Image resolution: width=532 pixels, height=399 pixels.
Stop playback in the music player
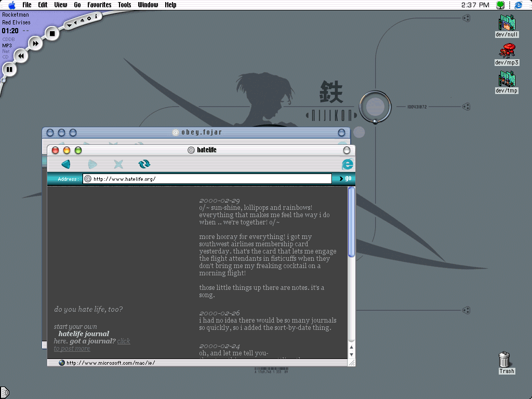click(51, 34)
